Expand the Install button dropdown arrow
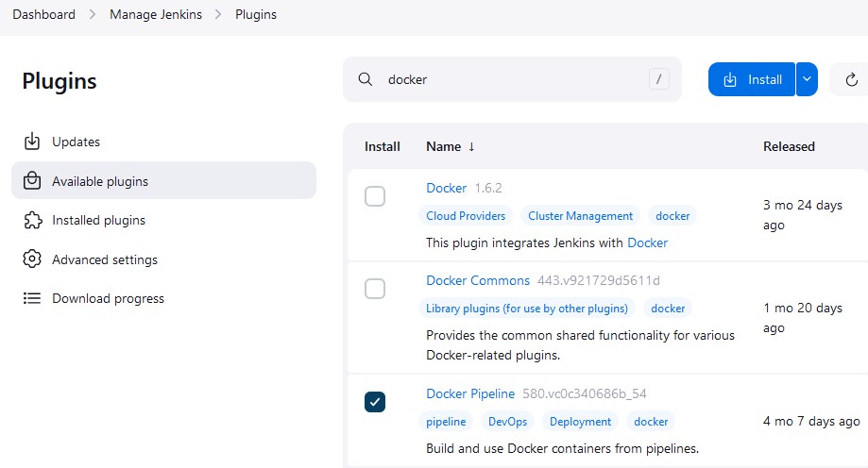The image size is (868, 468). click(808, 79)
